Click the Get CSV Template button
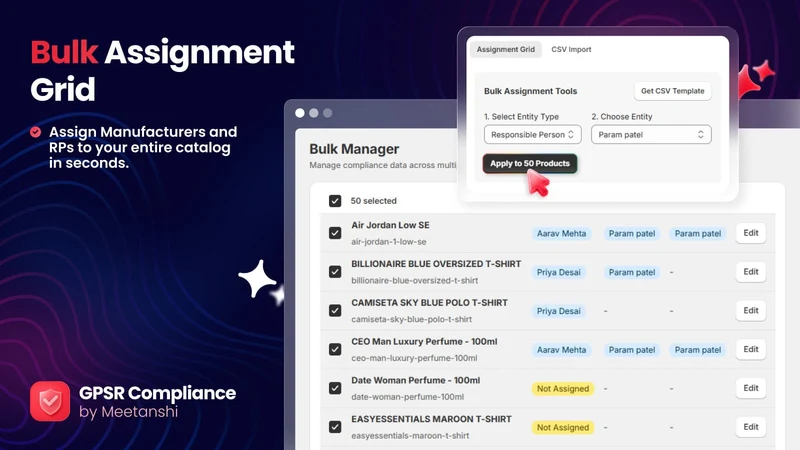 point(672,91)
